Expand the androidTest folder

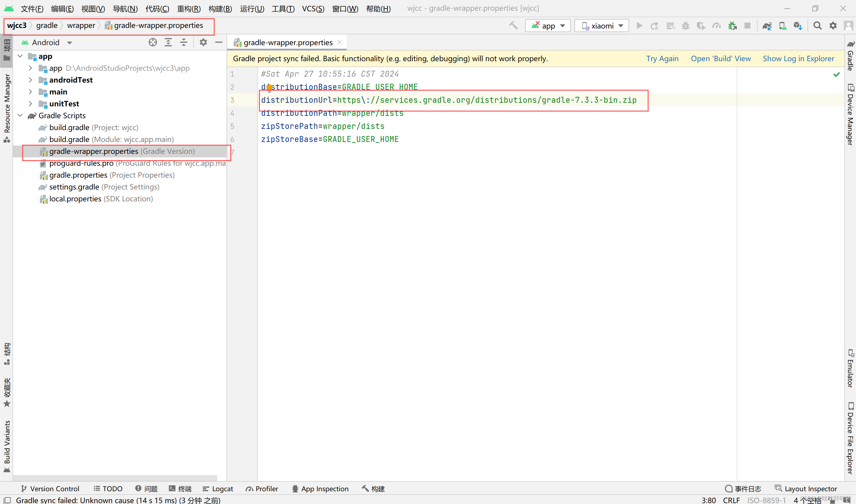[30, 80]
